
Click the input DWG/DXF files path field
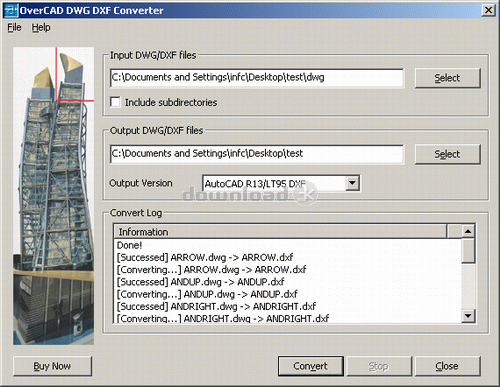click(x=257, y=78)
